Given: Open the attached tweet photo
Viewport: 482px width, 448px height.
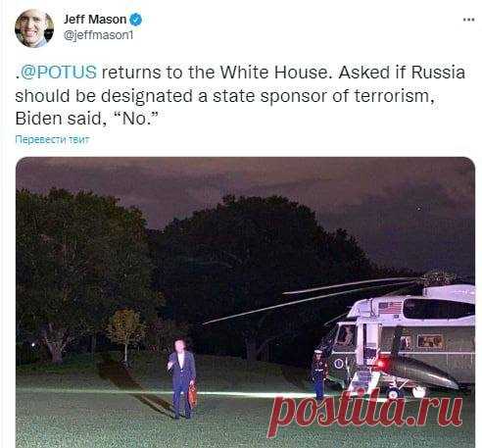Looking at the screenshot, I should tap(245, 302).
